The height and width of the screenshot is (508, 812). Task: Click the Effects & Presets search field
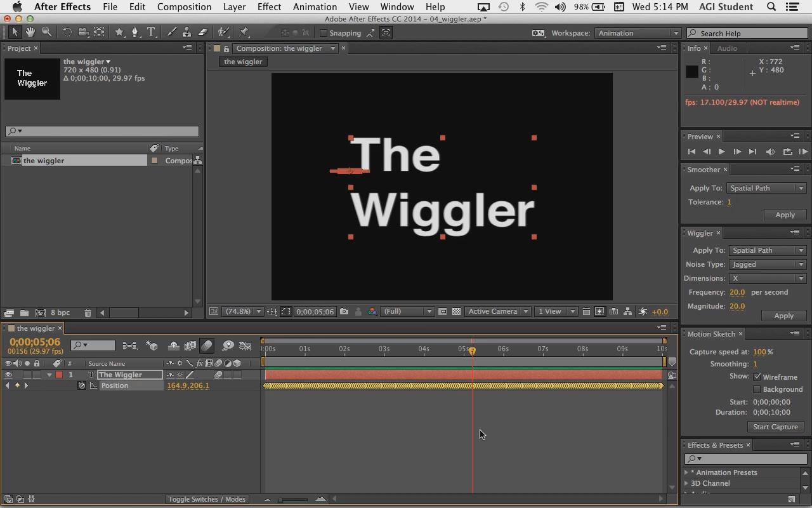(x=746, y=458)
